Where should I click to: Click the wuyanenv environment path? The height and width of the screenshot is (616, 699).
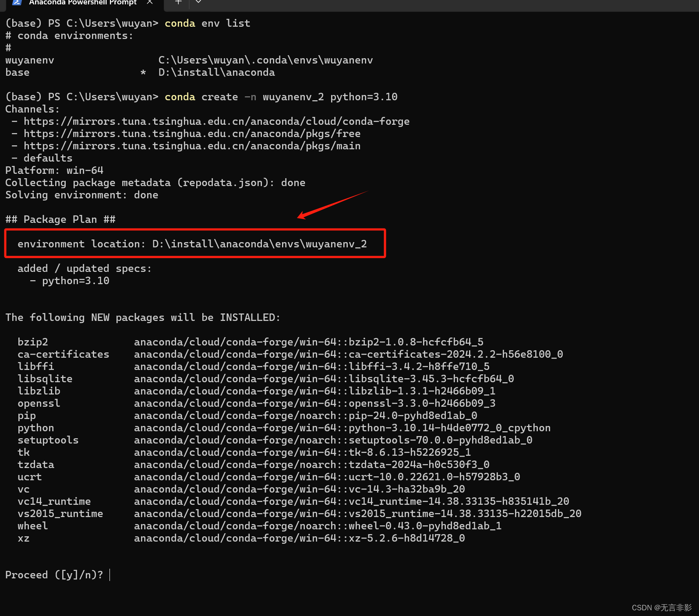[x=266, y=60]
